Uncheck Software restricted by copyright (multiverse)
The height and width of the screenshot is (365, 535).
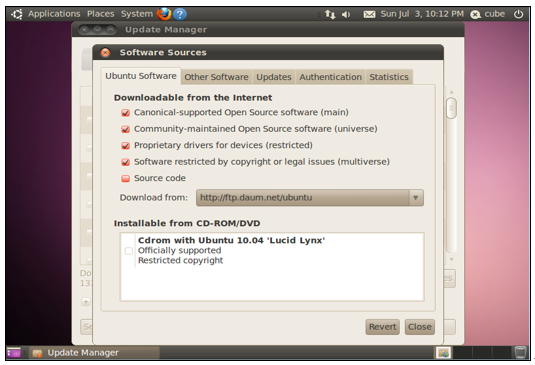pos(126,162)
